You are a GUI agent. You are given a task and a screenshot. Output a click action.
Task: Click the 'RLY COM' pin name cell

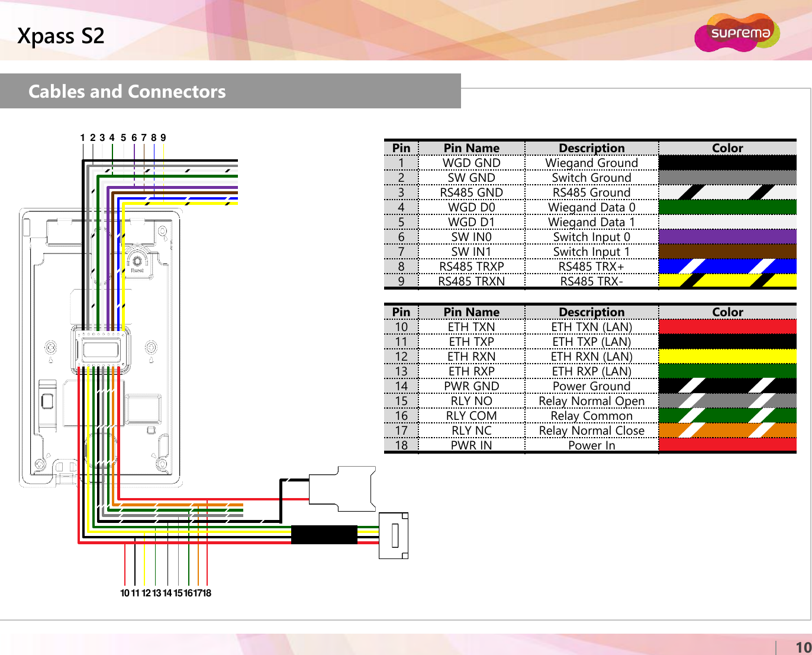472,416
